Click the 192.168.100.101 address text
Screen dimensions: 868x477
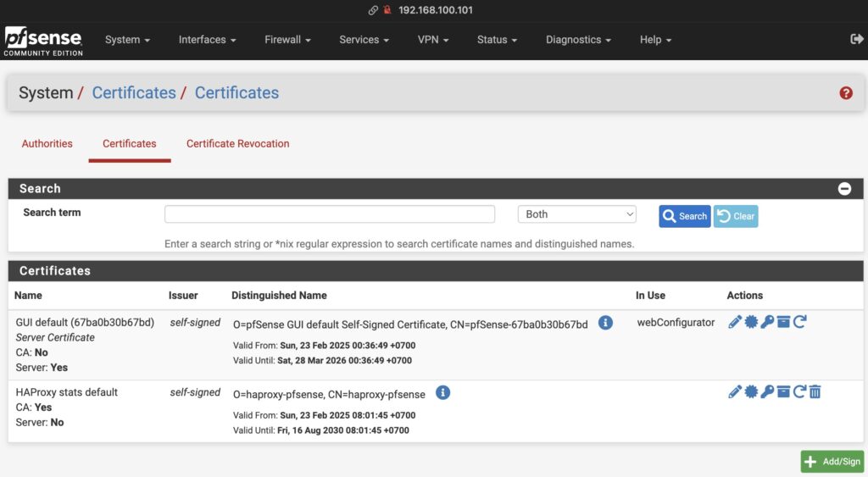point(436,10)
